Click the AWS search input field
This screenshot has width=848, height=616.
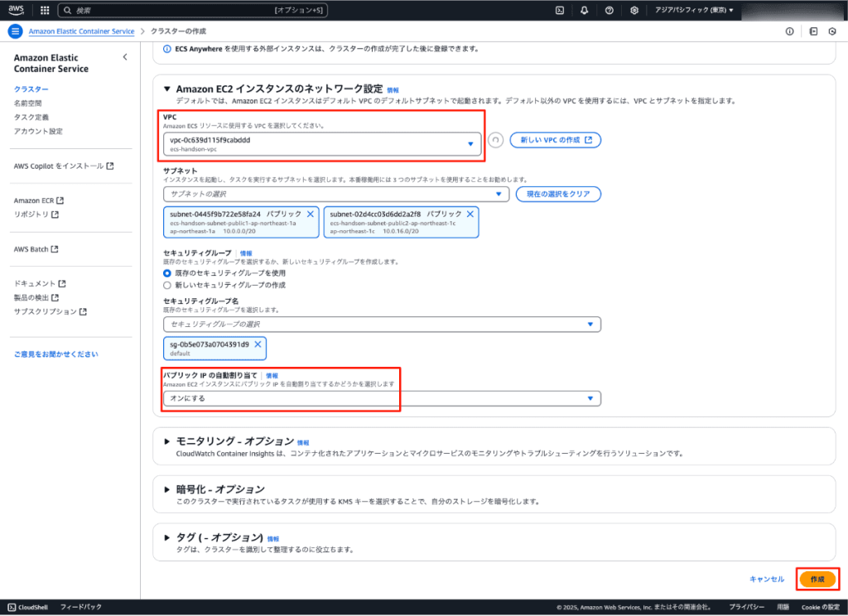pyautogui.click(x=182, y=11)
